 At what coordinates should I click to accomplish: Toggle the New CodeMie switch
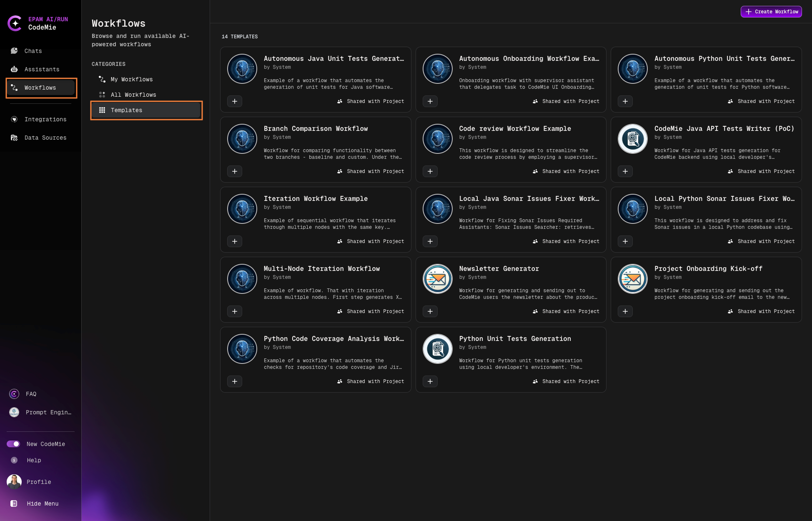[13, 444]
